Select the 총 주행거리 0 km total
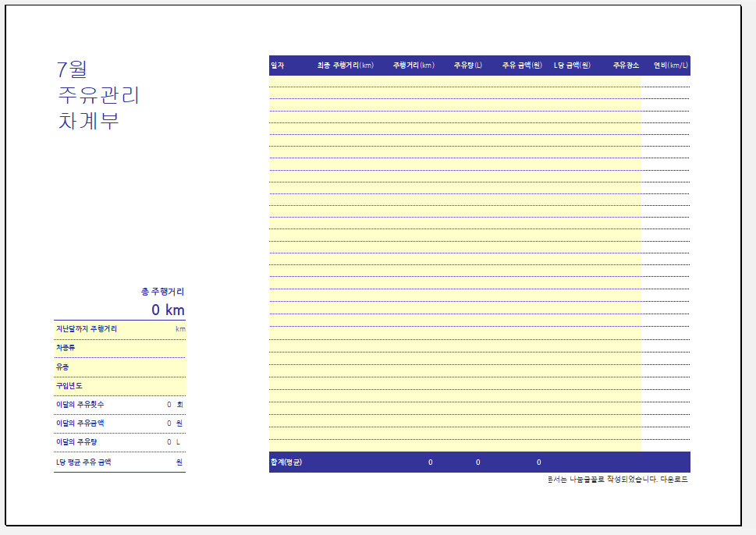The height and width of the screenshot is (535, 756). click(168, 310)
